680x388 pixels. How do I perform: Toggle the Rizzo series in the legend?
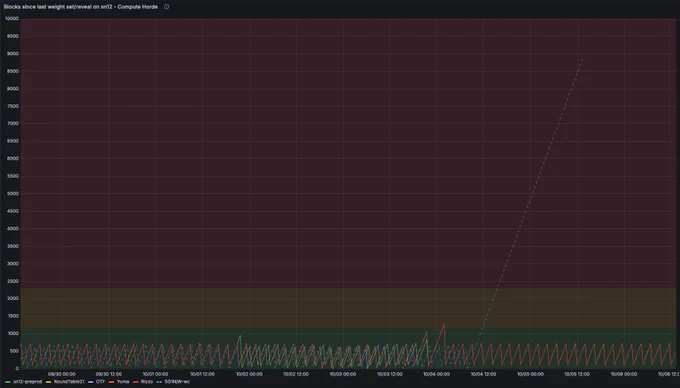(x=147, y=382)
